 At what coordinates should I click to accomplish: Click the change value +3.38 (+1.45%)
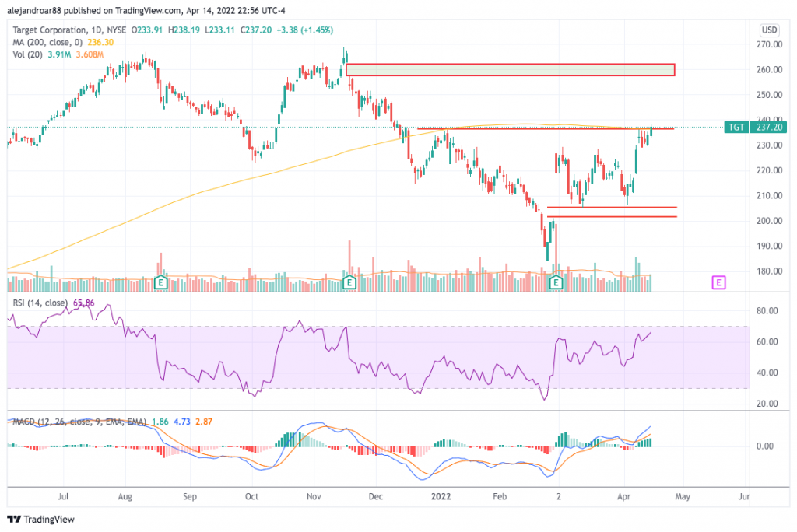point(305,30)
